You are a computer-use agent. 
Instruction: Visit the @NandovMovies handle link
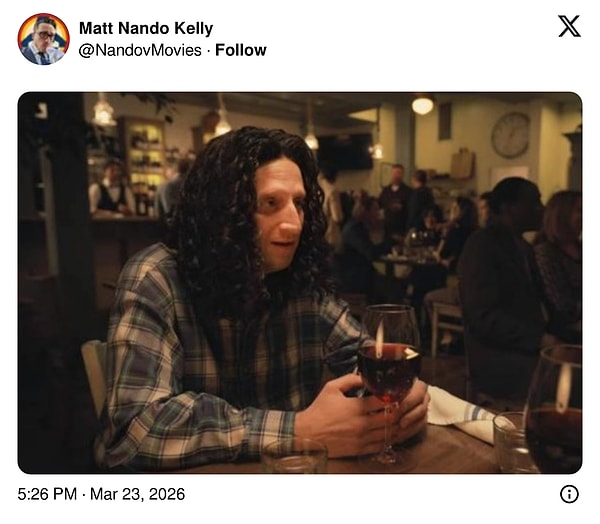(x=140, y=50)
